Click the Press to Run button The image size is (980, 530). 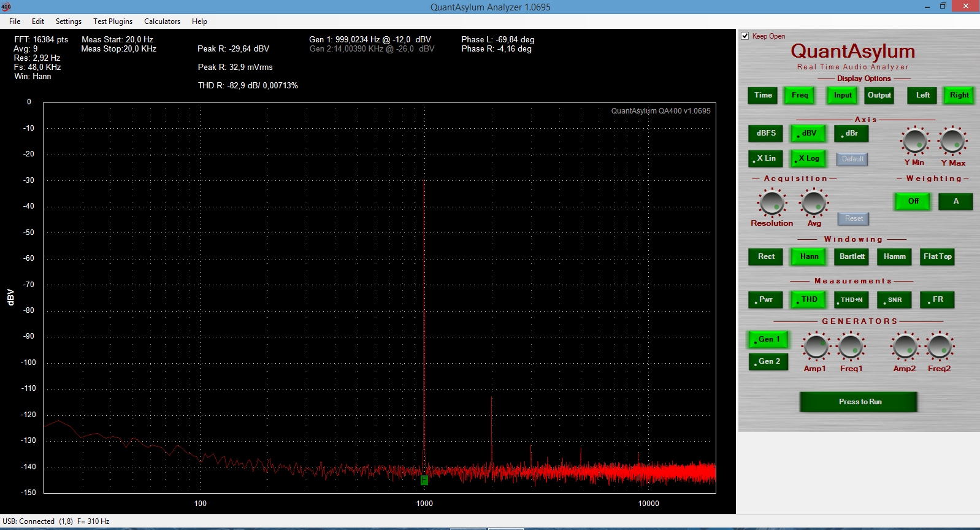pyautogui.click(x=859, y=402)
